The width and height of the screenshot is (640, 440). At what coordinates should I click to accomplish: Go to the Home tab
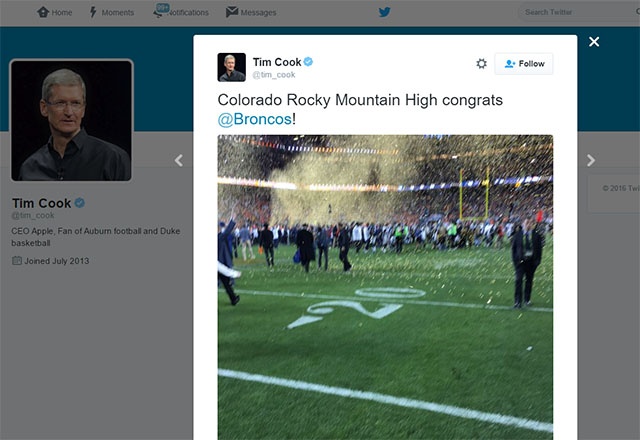point(54,12)
